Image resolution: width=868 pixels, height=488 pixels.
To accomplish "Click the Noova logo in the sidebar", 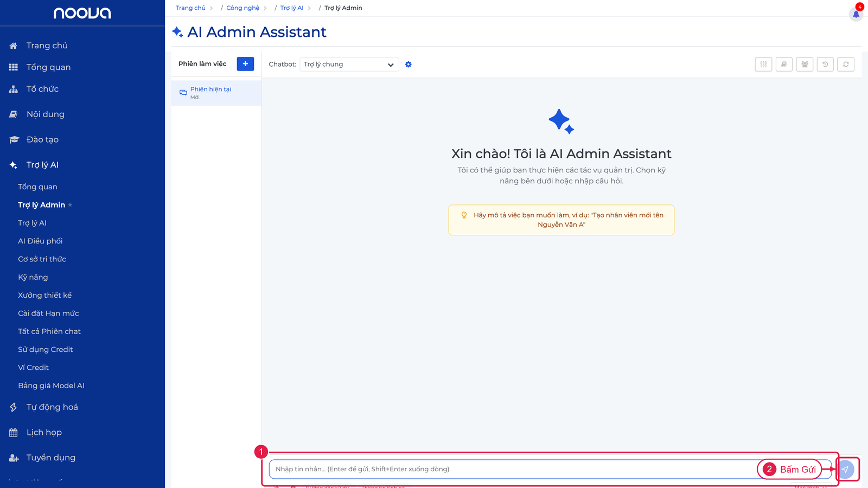I will (x=82, y=13).
